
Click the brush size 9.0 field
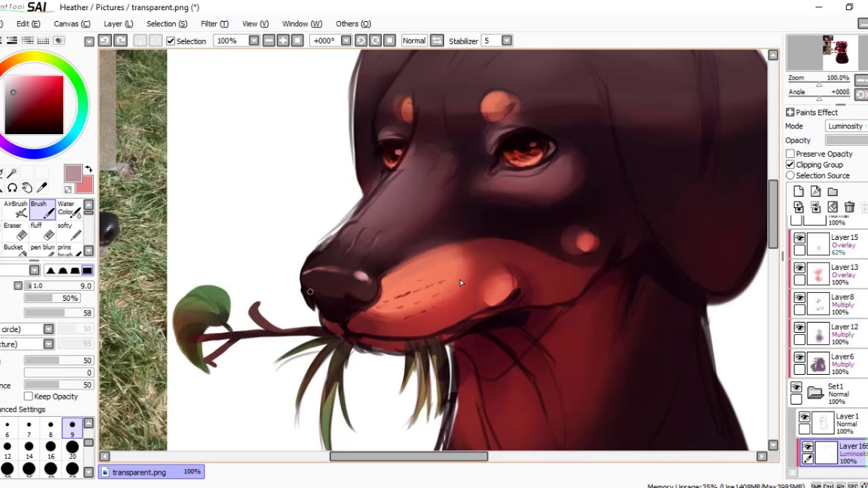pos(58,286)
